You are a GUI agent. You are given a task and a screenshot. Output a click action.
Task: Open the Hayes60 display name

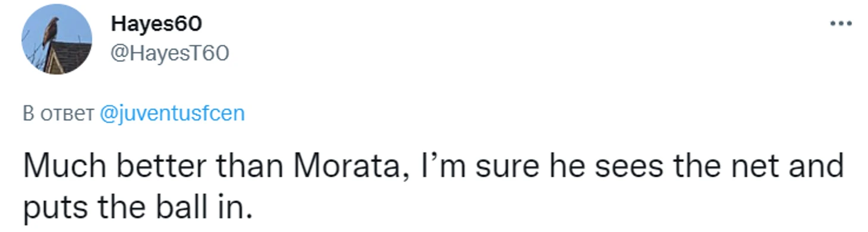point(156,24)
